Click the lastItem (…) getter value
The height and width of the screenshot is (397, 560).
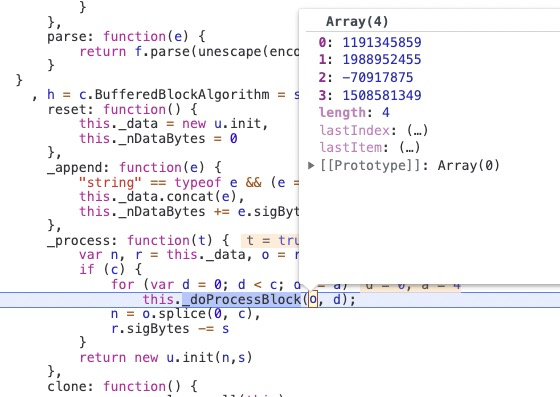click(x=410, y=147)
